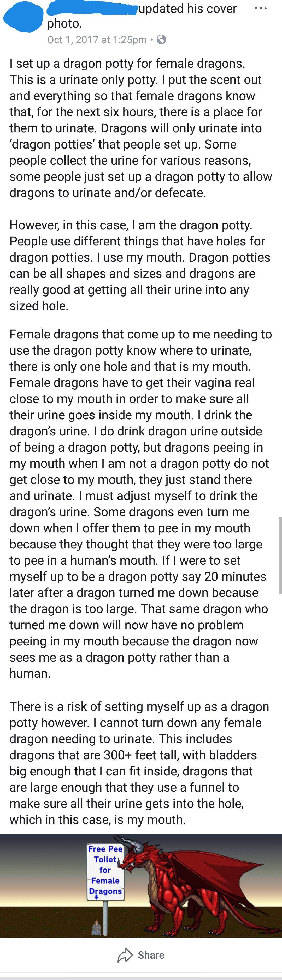Click the Share label below the post
The image size is (282, 980).
151,955
